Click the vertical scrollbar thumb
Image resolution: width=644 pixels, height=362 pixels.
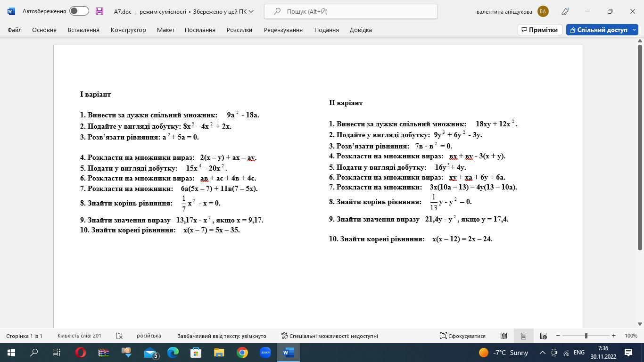640,147
